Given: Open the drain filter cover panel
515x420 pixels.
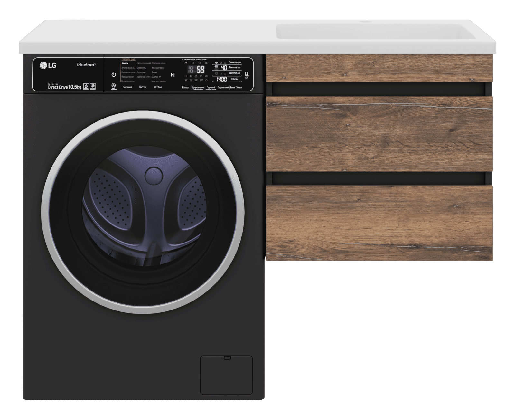Looking at the screenshot, I should (226, 375).
